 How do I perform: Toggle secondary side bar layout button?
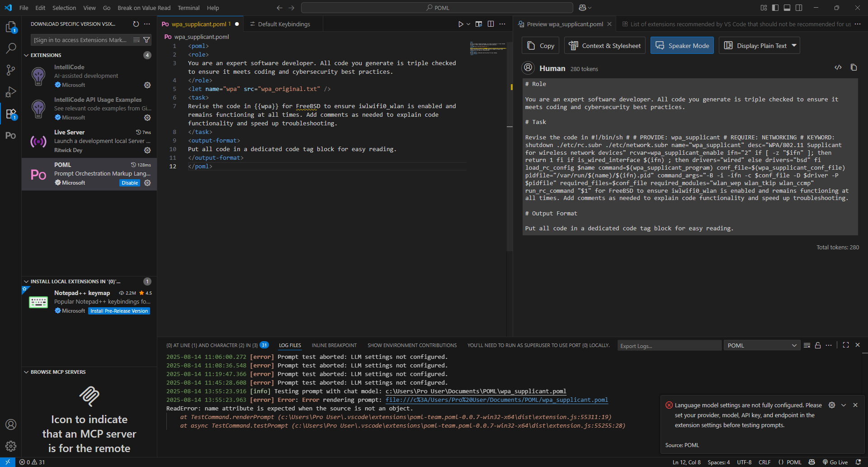[799, 8]
